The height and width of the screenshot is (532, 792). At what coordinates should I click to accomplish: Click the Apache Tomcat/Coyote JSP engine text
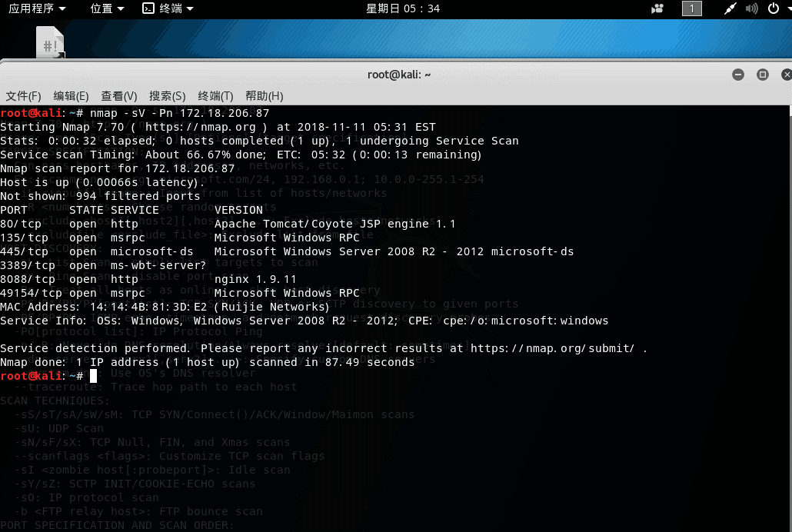pos(335,224)
